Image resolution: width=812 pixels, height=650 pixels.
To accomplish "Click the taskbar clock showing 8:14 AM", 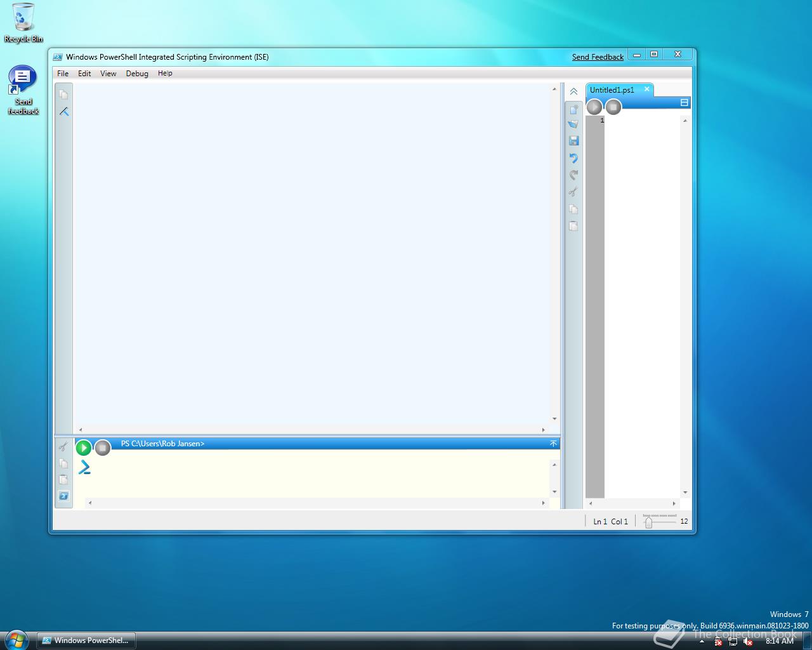I will (x=780, y=641).
